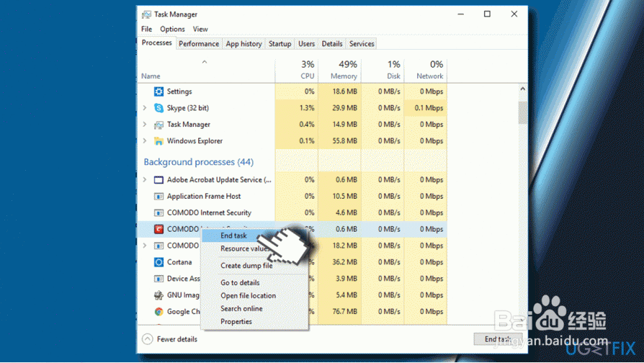Click the Device Association process icon

(158, 279)
